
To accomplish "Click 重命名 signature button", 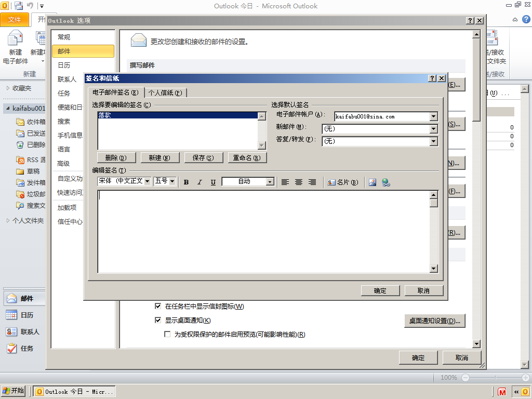I will click(247, 158).
